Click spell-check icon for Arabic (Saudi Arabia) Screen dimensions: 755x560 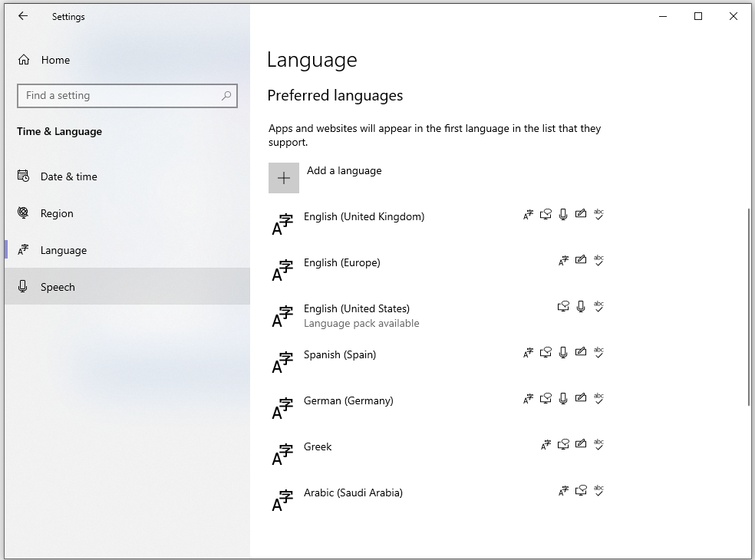[598, 491]
